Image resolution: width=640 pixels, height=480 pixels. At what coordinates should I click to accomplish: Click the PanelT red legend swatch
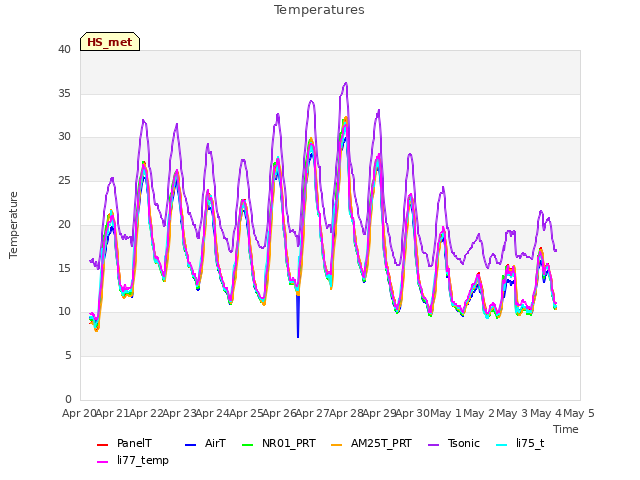click(x=102, y=445)
